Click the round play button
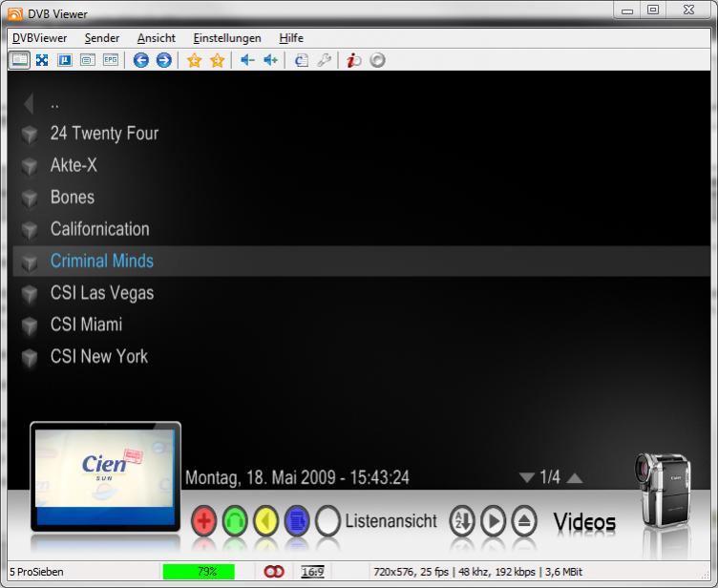718x588 pixels. [494, 520]
